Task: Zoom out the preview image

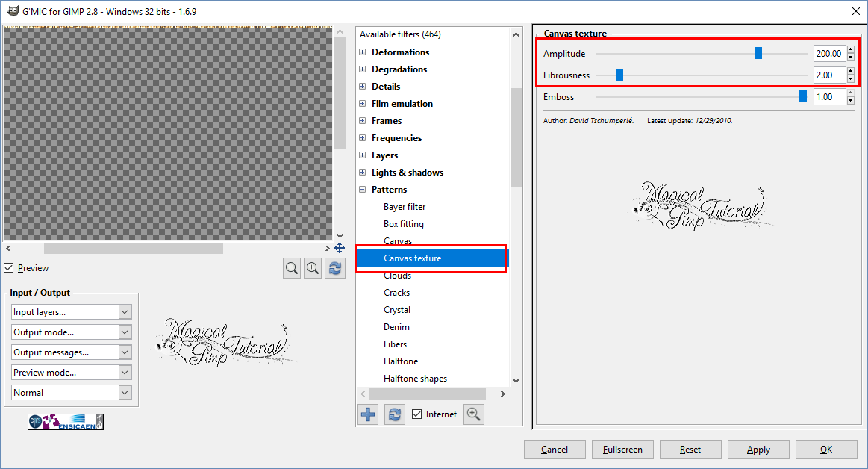Action: [x=291, y=267]
